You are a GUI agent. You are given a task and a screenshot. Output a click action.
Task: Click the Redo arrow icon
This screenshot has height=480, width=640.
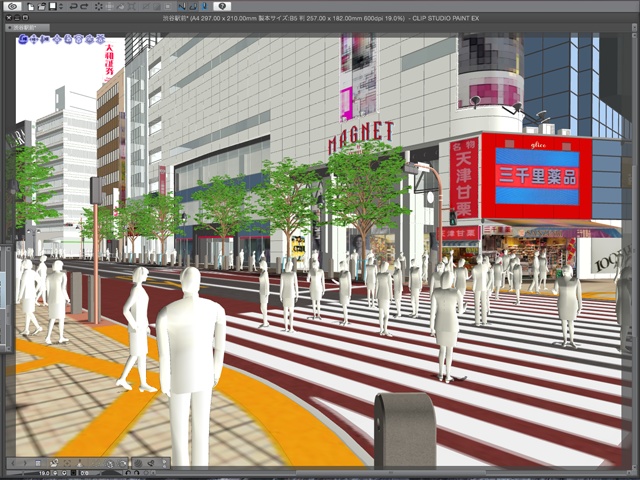coord(84,7)
